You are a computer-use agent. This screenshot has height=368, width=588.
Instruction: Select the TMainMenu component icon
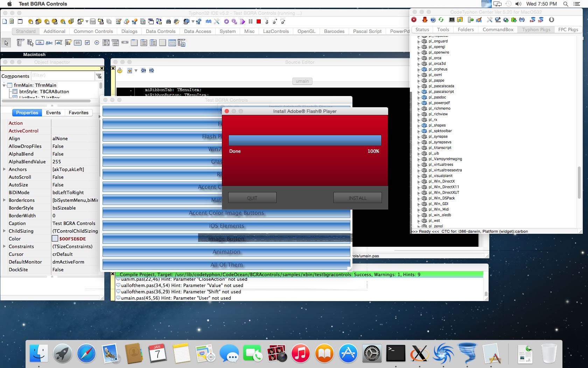coord(20,43)
